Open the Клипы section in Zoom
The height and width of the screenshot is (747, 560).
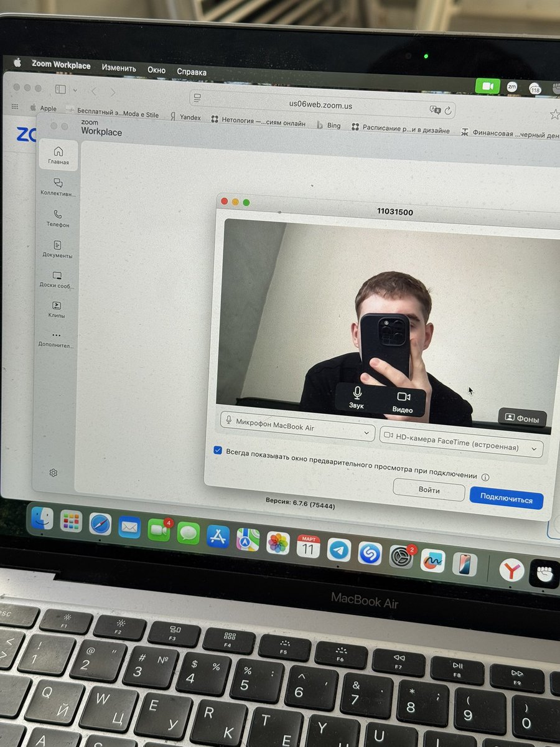tap(57, 309)
